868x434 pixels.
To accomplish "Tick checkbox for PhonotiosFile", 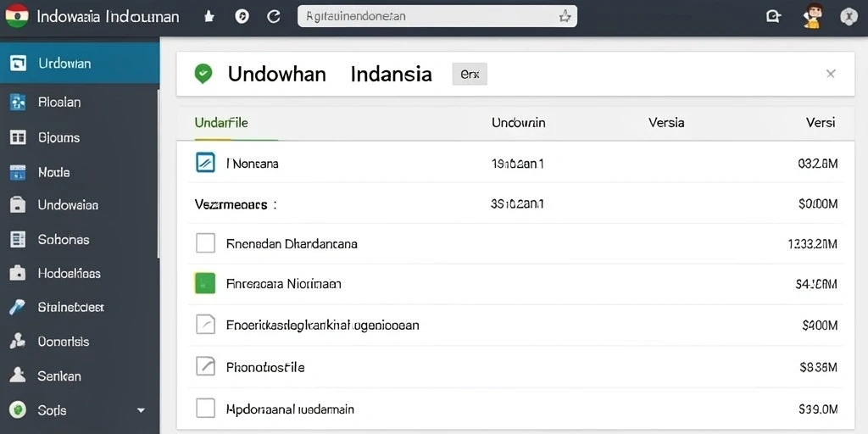I will tap(205, 366).
